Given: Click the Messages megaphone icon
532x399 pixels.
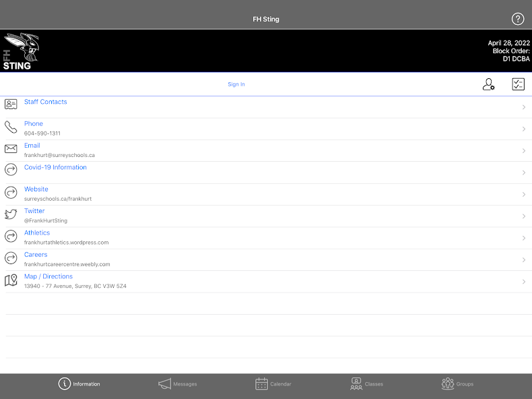Looking at the screenshot, I should point(164,383).
